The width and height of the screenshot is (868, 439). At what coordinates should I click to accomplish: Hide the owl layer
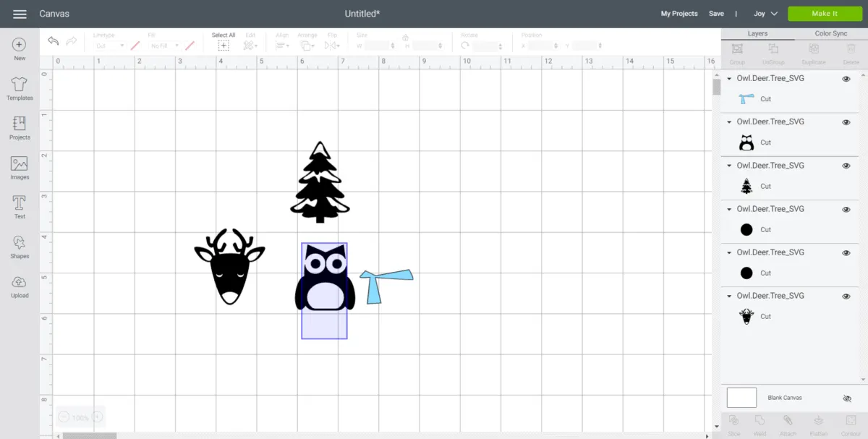point(846,122)
